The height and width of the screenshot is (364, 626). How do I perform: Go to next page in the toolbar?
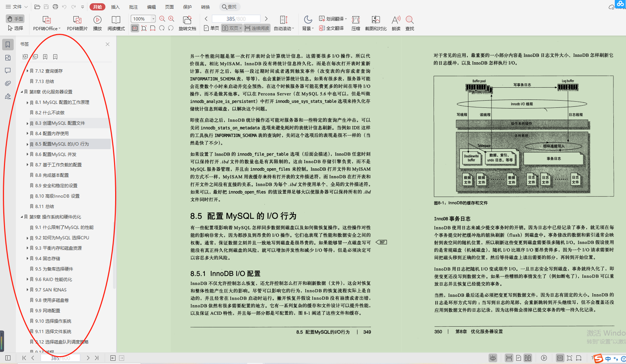266,19
